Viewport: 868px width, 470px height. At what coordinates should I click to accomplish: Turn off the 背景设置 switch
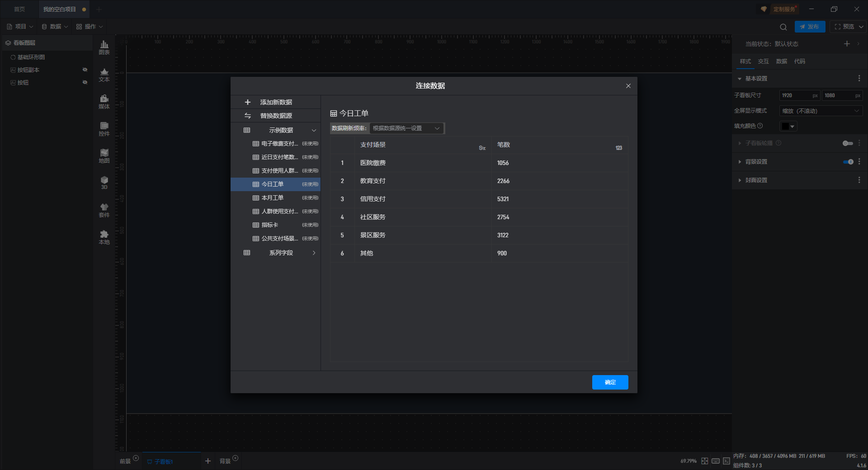[x=848, y=162]
